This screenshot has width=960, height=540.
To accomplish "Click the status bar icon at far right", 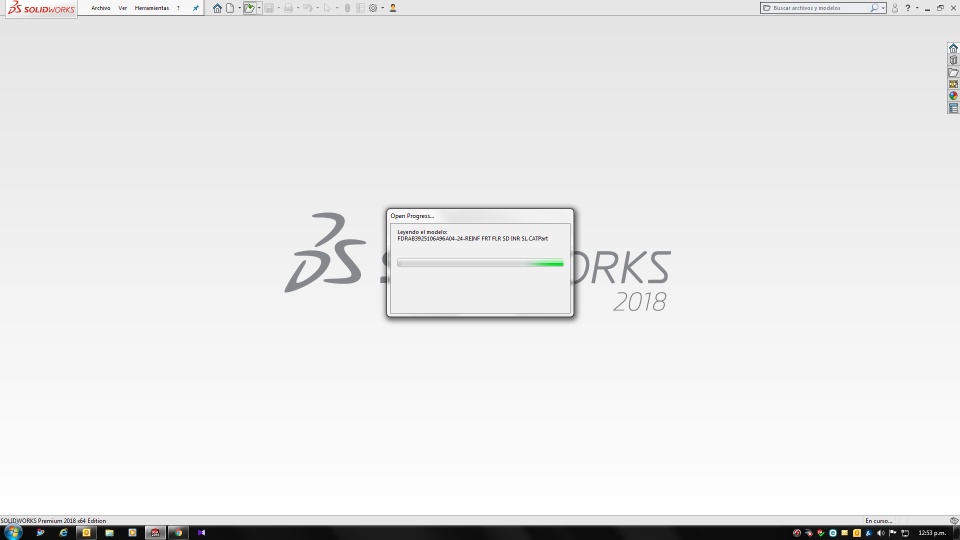I will coord(954,520).
